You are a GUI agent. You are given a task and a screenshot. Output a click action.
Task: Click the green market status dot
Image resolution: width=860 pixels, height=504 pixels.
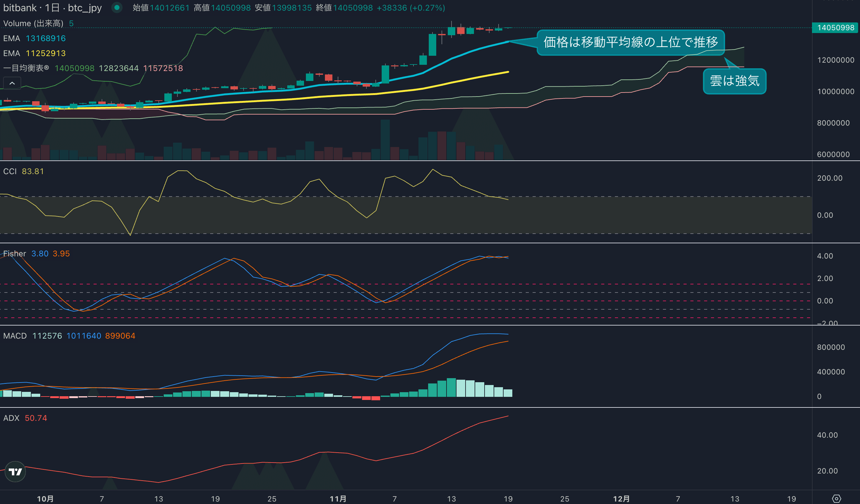point(117,7)
